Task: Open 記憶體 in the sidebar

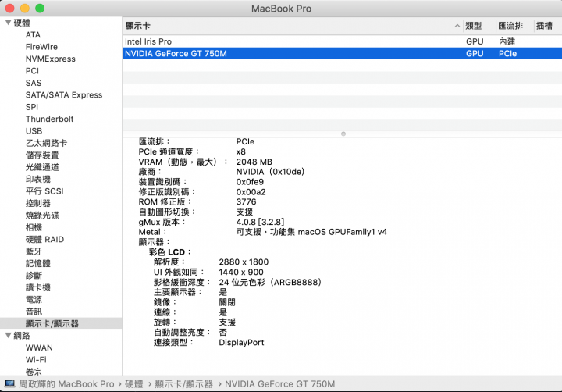Action: [x=38, y=263]
